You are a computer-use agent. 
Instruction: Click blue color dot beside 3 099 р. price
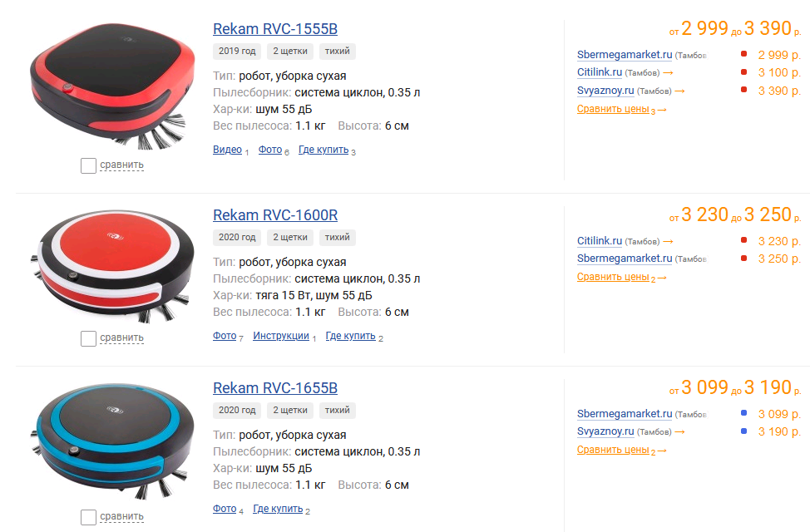click(x=743, y=412)
